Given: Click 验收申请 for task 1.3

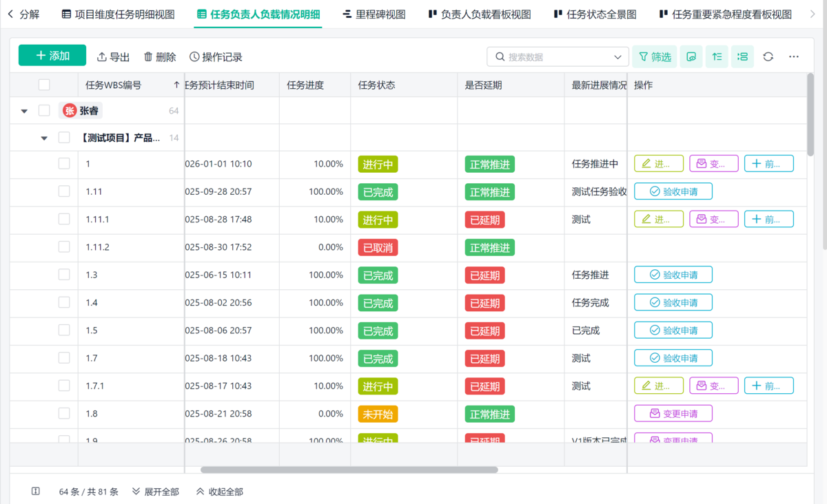Looking at the screenshot, I should pyautogui.click(x=673, y=275).
